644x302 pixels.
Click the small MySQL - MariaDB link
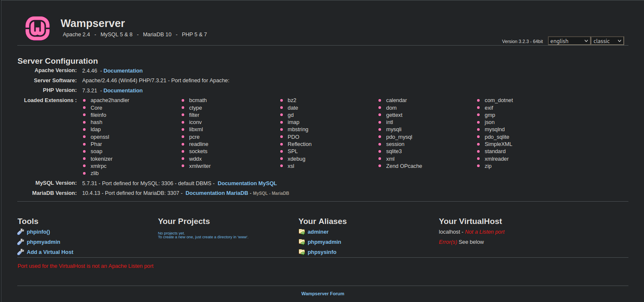click(x=271, y=193)
